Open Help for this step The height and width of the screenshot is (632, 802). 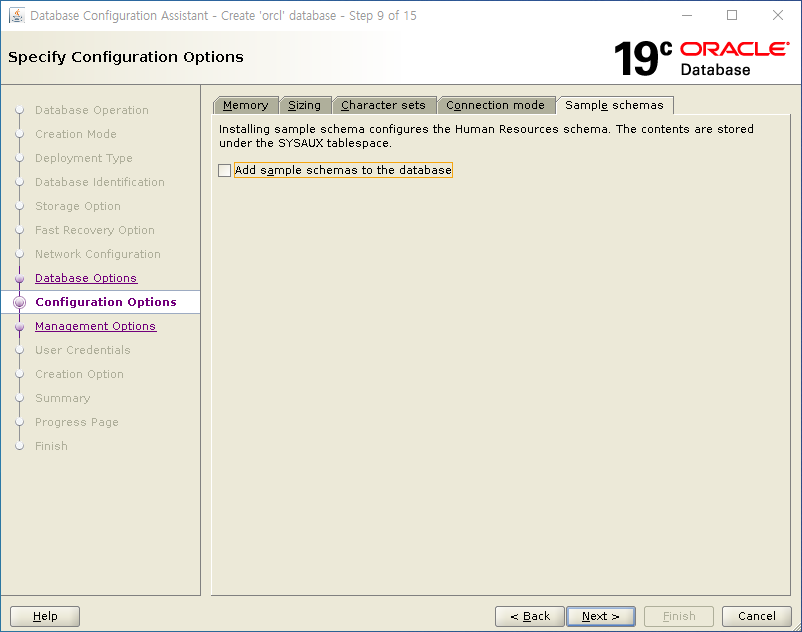(x=45, y=616)
